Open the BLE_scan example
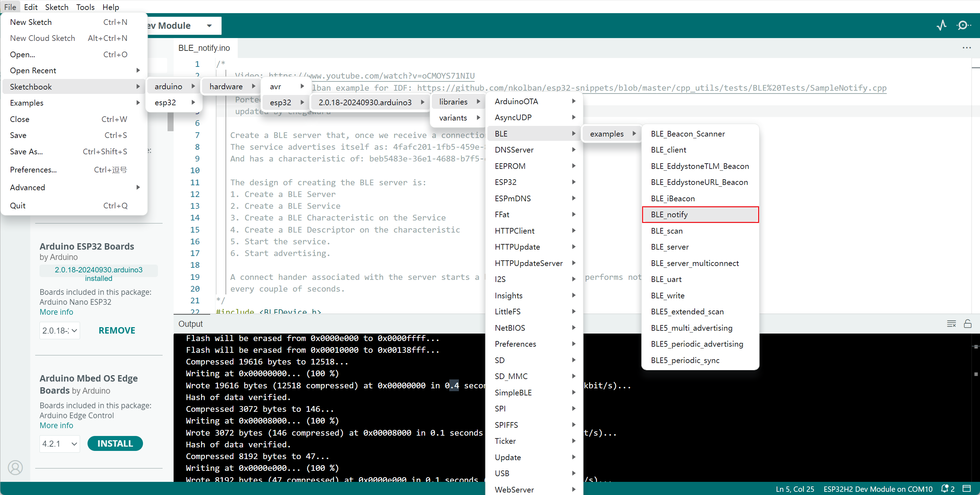Screen dimensions: 980x495 [x=700, y=231]
